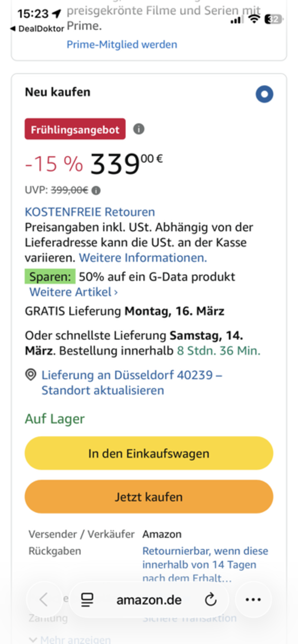Add the item with In den Einkaufswagen
Image resolution: width=298 pixels, height=644 pixels.
click(149, 453)
